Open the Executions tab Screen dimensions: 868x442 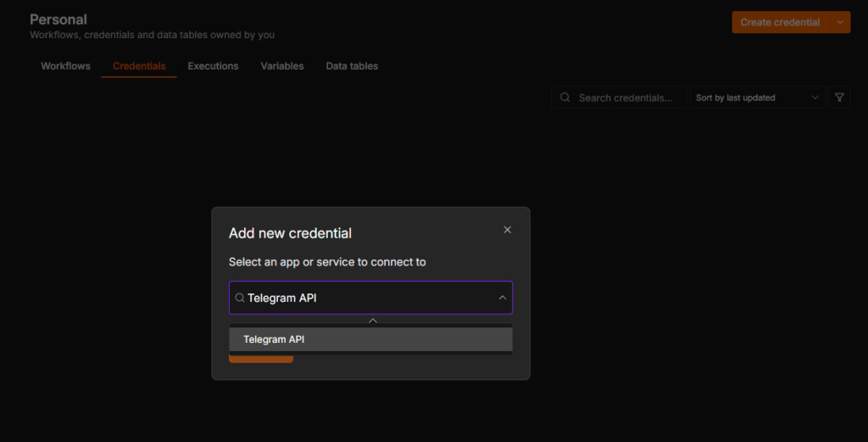(x=213, y=66)
